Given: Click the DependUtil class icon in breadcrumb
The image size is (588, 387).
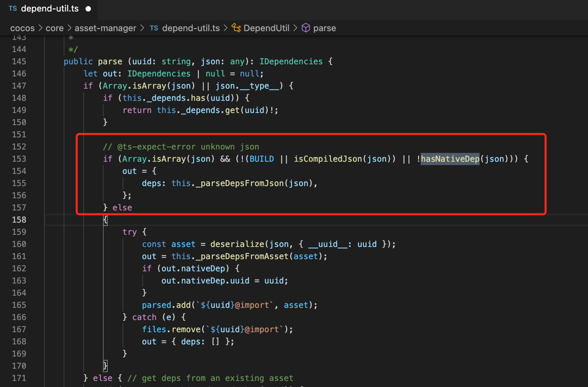Looking at the screenshot, I should (x=236, y=28).
